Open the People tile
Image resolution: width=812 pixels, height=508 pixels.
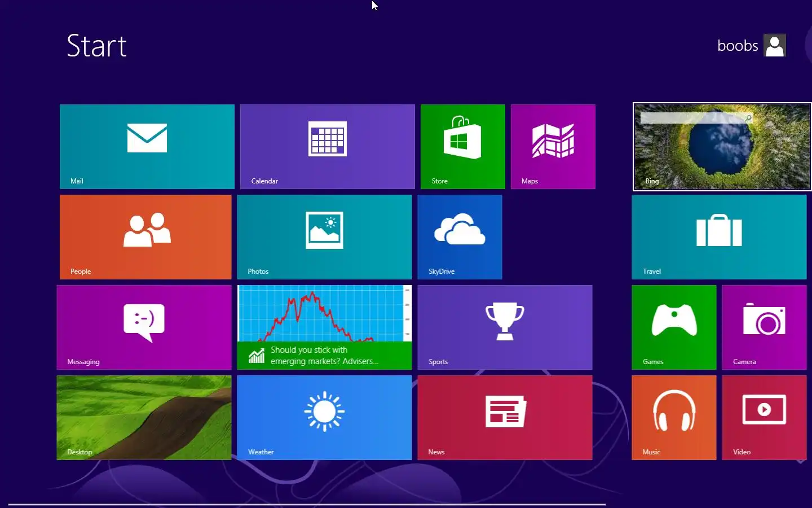[x=145, y=237]
